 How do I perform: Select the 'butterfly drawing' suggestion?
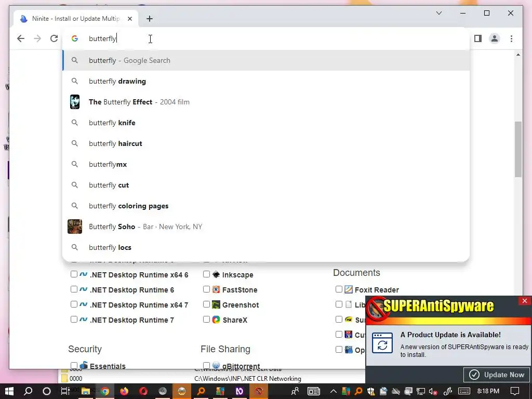(x=266, y=81)
